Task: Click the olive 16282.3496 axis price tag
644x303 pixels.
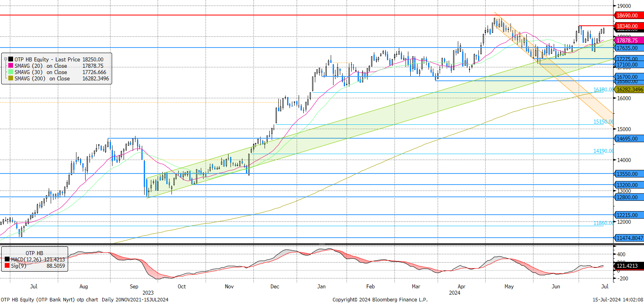Action: point(629,90)
